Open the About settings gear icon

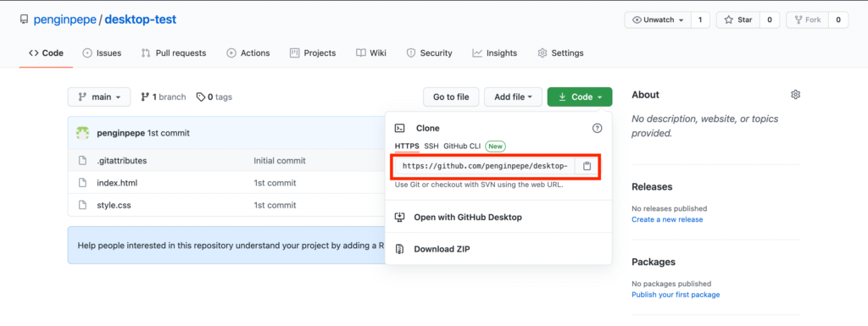[x=795, y=95]
